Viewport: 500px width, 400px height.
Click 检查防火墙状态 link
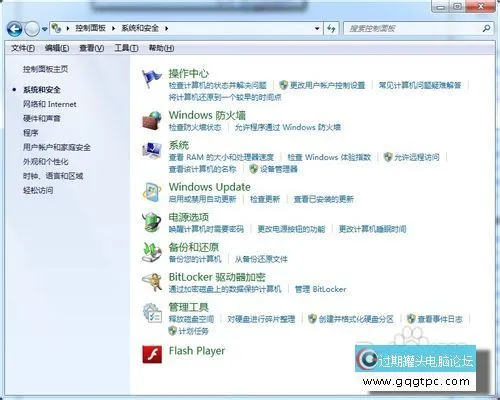pyautogui.click(x=195, y=127)
